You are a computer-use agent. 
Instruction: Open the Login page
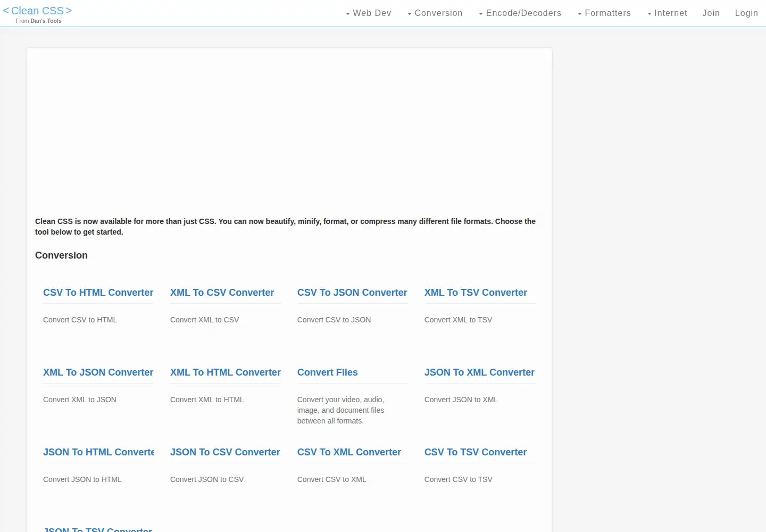tap(746, 13)
